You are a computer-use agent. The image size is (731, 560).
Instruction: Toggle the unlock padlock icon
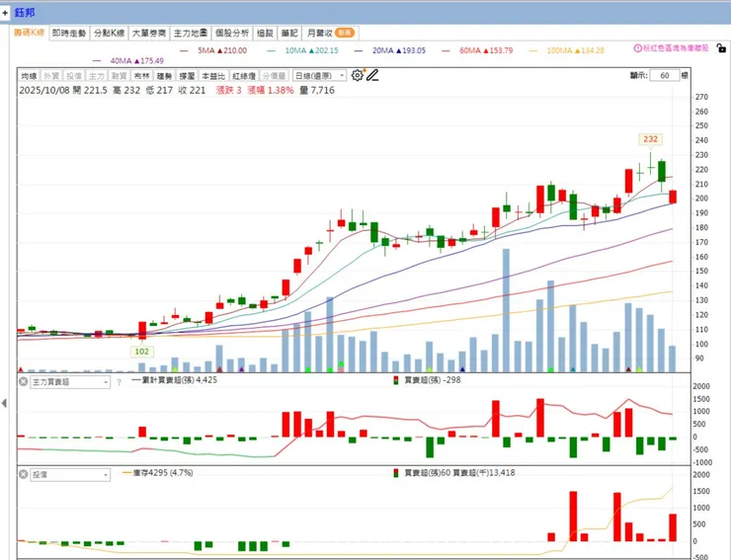[721, 47]
